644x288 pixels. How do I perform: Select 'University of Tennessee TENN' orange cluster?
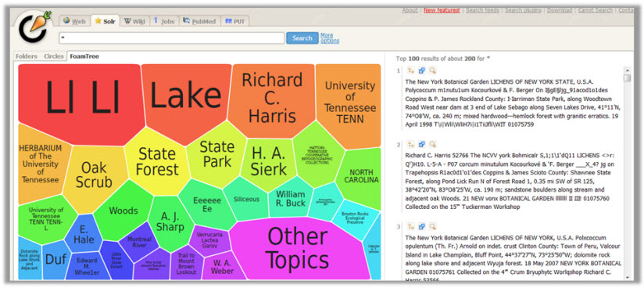tap(350, 102)
